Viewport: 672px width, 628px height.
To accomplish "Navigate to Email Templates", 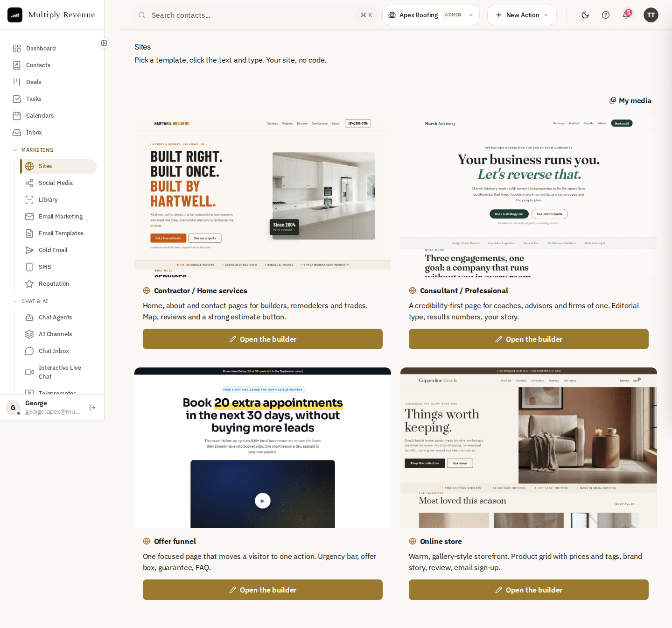I will coord(59,233).
